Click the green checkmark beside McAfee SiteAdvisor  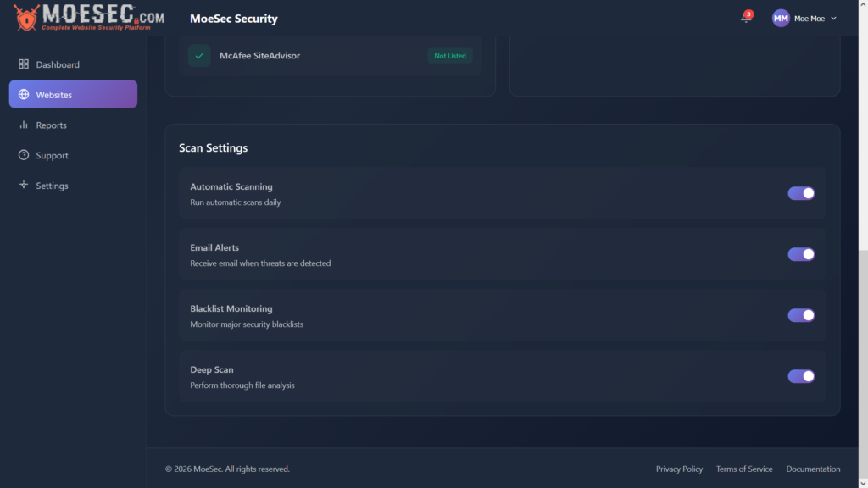pos(198,55)
